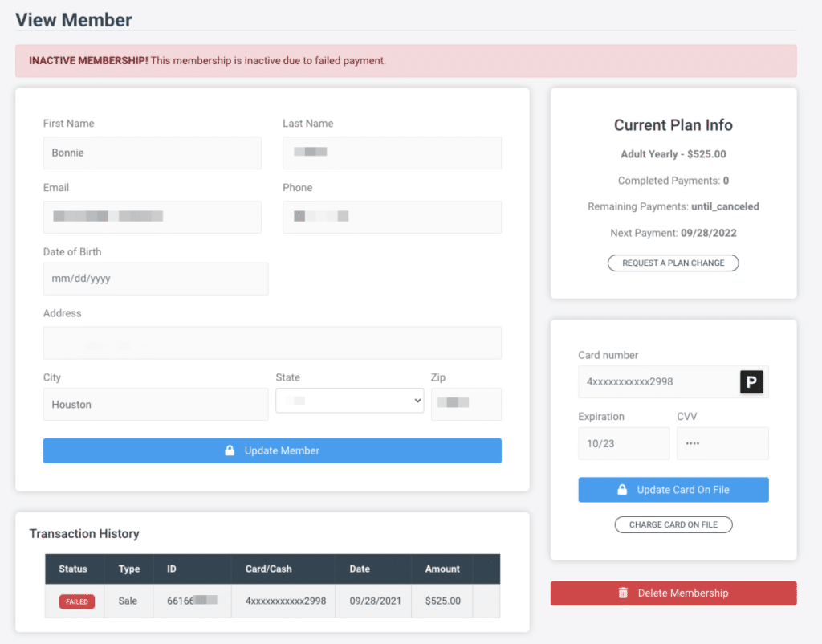Click the transaction ID starting 6616
This screenshot has width=822, height=644.
(192, 601)
